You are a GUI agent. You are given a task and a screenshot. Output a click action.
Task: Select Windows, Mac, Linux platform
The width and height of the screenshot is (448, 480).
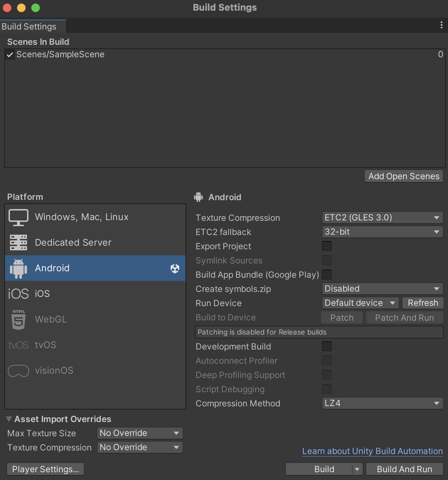[95, 217]
